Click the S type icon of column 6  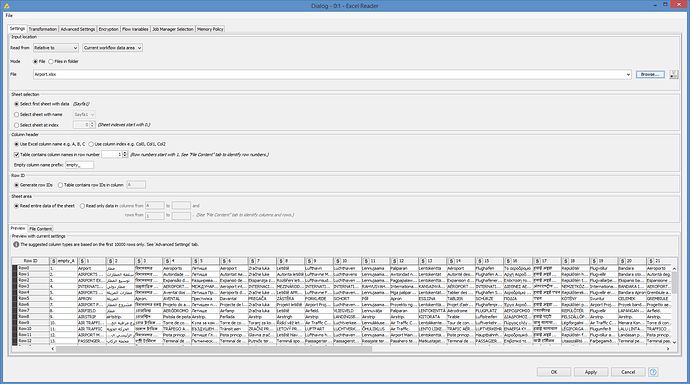[224, 261]
